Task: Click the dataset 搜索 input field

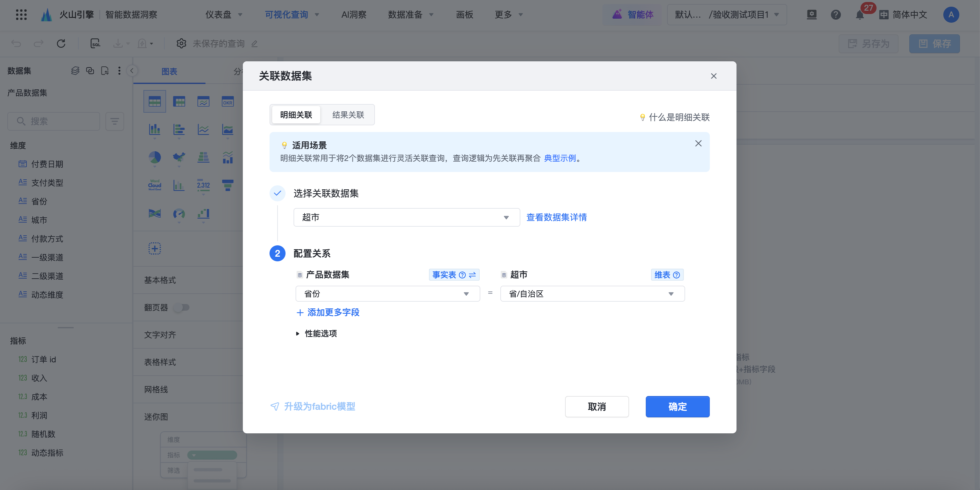Action: (54, 121)
